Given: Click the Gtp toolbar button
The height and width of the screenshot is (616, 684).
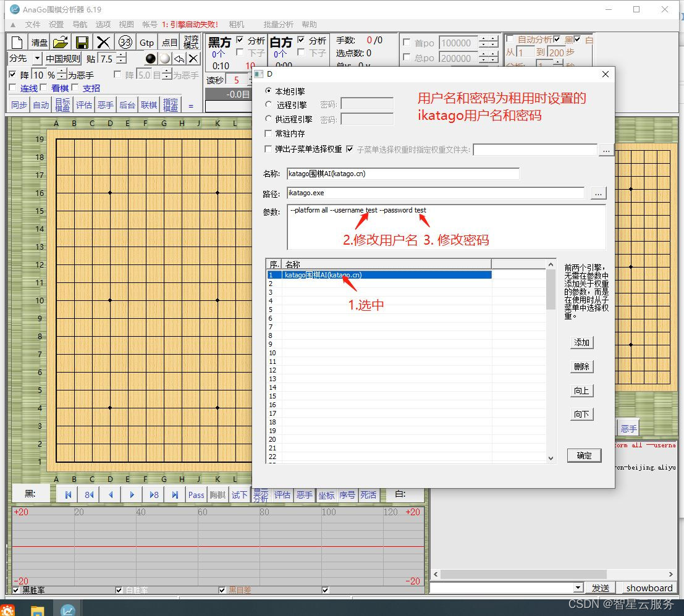Looking at the screenshot, I should click(146, 42).
